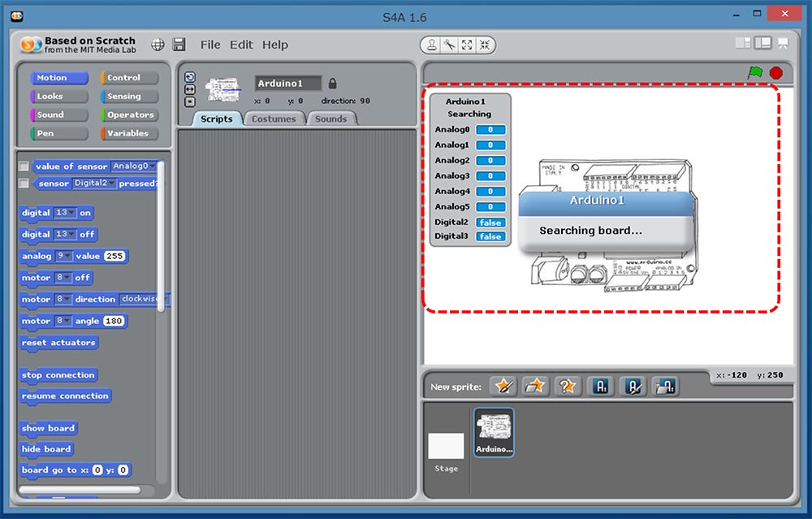
Task: Open pin dropdown in digital off block
Action: click(x=65, y=234)
